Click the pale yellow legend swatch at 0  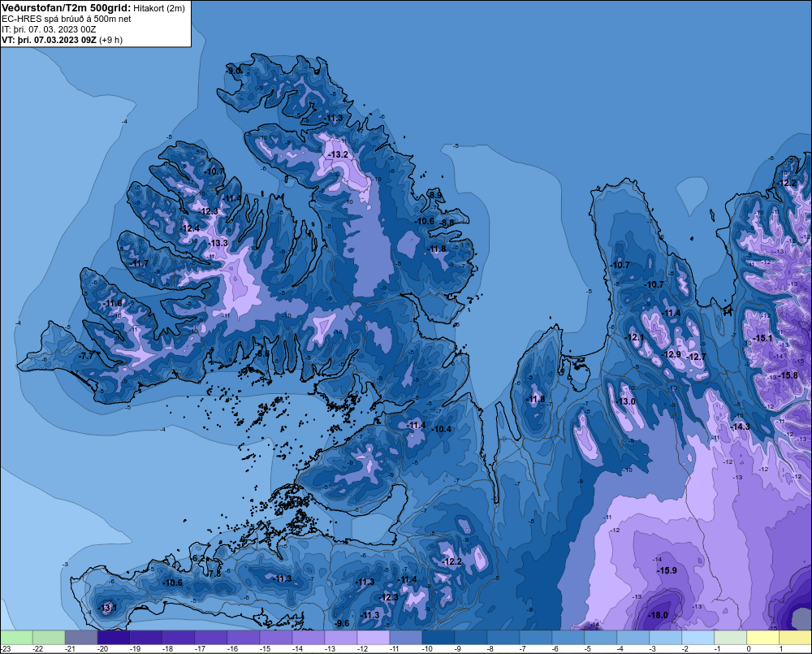tap(762, 638)
